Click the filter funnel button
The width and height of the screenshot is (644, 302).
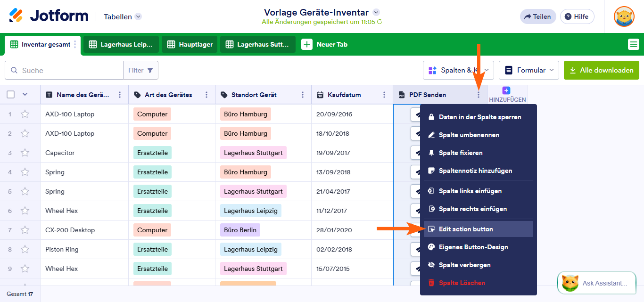[141, 70]
